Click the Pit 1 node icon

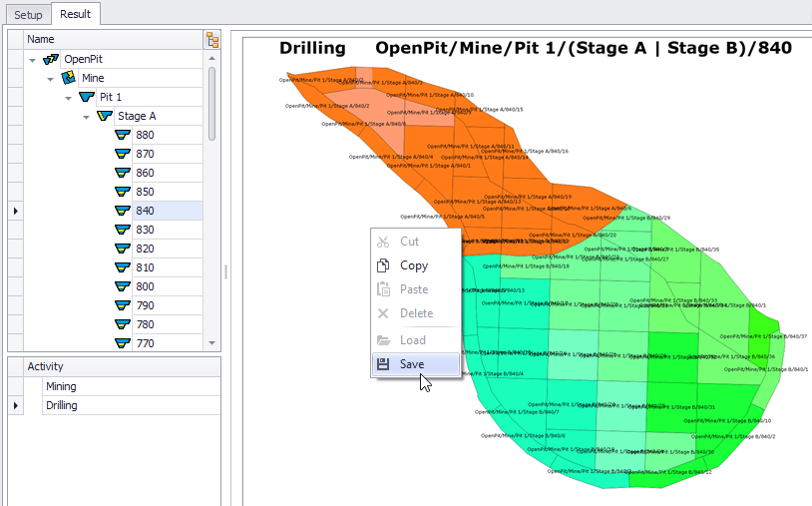pos(87,97)
